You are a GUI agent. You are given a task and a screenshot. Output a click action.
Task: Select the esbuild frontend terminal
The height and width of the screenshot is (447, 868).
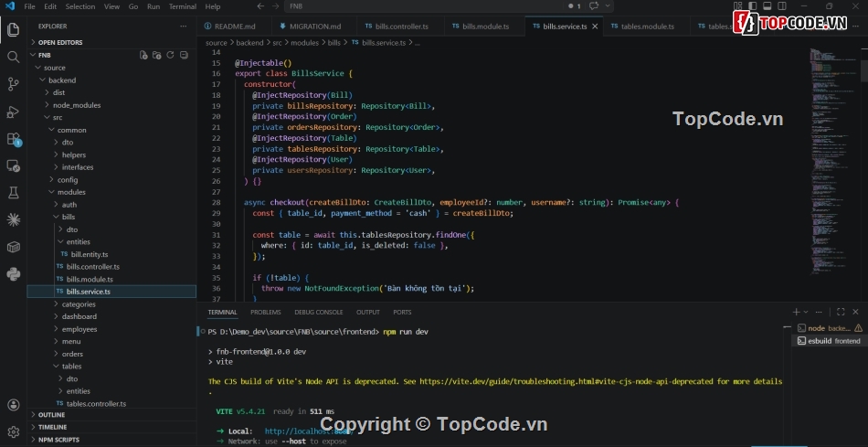click(x=829, y=341)
